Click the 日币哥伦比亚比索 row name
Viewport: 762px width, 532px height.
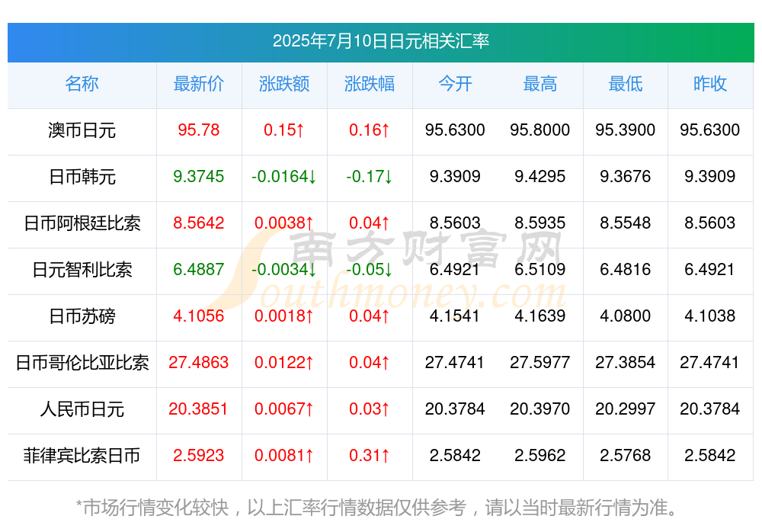click(82, 363)
